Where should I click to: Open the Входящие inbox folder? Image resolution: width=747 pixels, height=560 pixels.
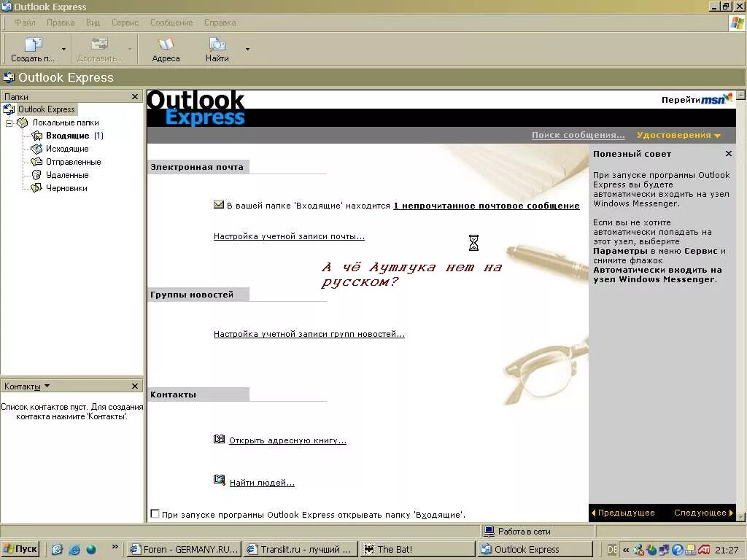[x=67, y=136]
